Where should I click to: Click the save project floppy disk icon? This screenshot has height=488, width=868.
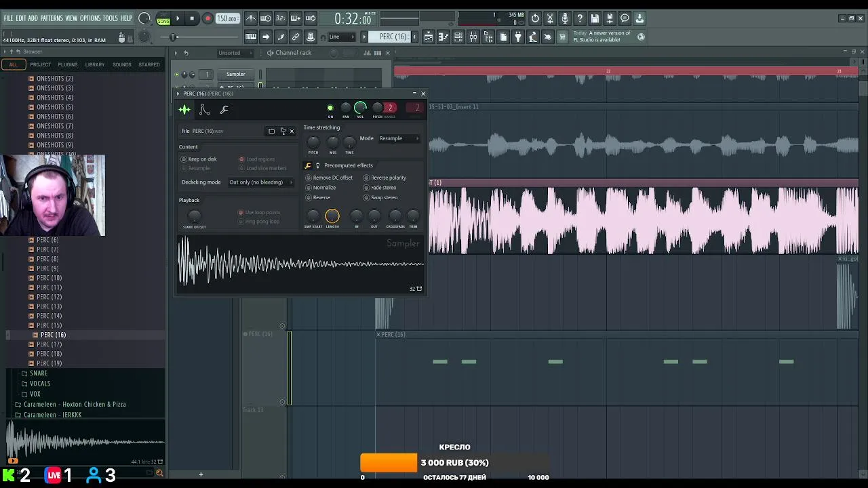(595, 18)
